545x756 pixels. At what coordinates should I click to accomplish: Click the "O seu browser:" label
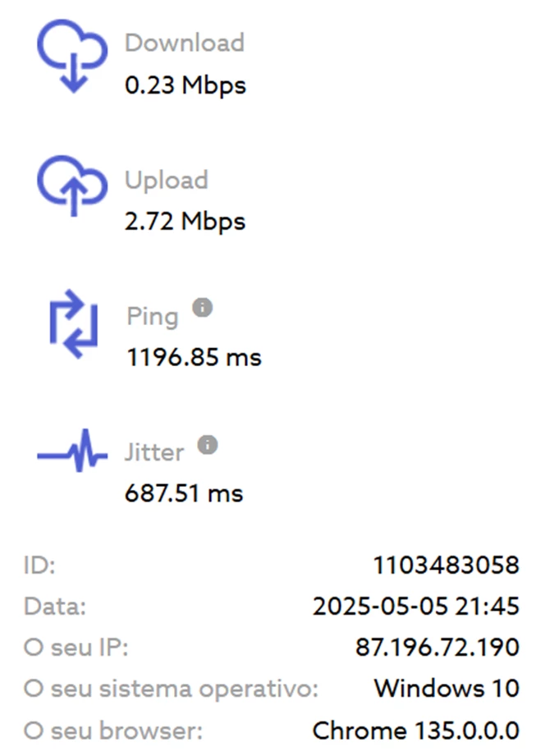[113, 730]
